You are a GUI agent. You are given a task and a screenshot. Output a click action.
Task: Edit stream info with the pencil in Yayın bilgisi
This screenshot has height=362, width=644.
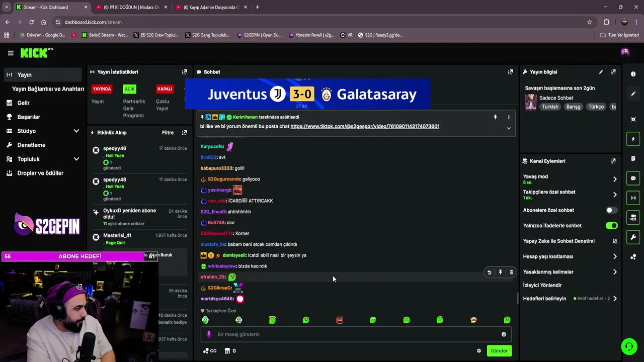[x=601, y=72]
